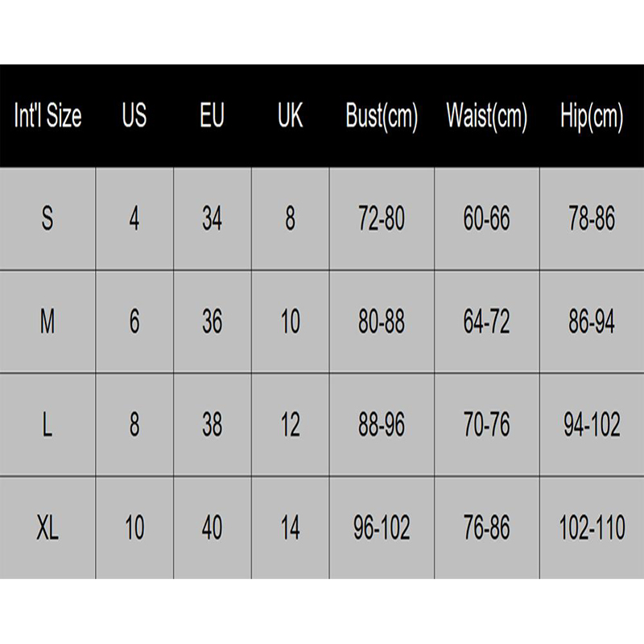Screen dimensions: 644x644
Task: Select the EU size 34 cell
Action: click(212, 219)
